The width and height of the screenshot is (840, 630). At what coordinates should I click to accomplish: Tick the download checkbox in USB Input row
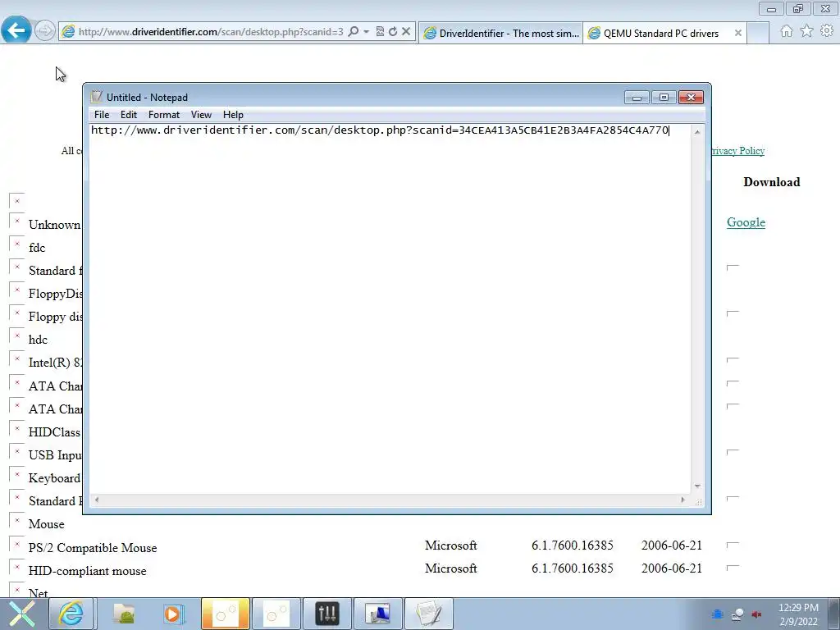pyautogui.click(x=733, y=452)
